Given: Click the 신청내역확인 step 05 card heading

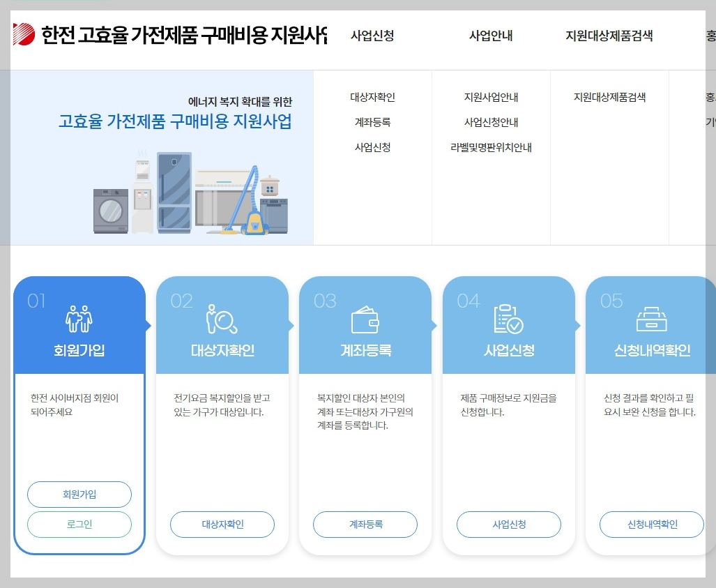Looking at the screenshot, I should (x=652, y=350).
